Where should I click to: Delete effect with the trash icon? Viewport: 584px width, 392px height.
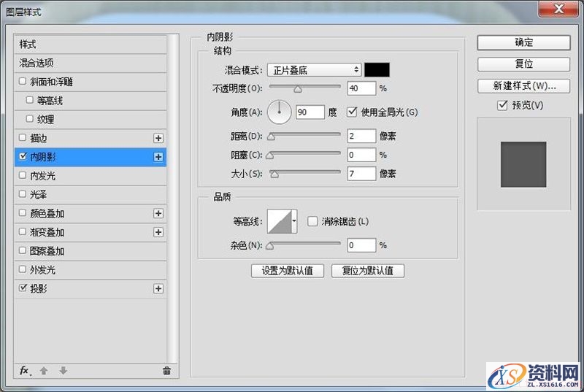167,370
